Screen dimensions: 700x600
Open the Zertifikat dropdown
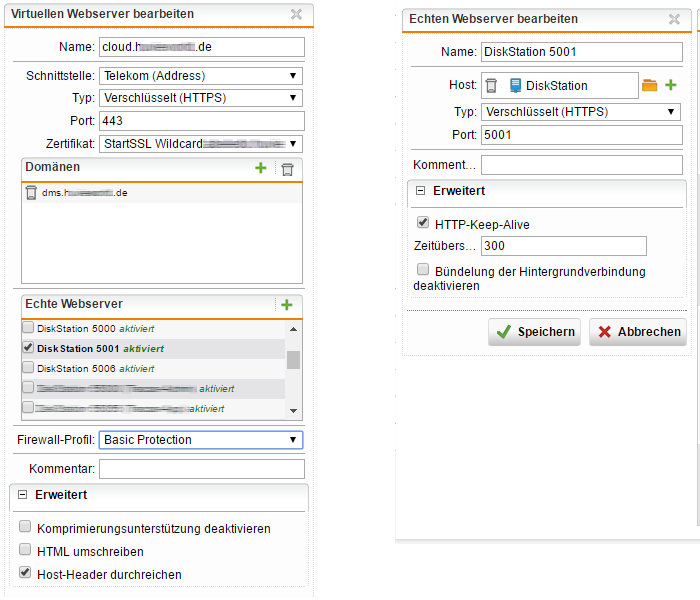tap(201, 144)
